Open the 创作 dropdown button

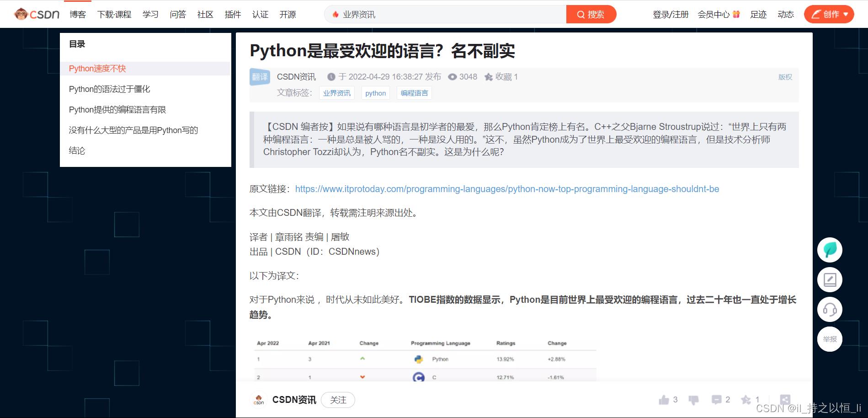pos(829,14)
